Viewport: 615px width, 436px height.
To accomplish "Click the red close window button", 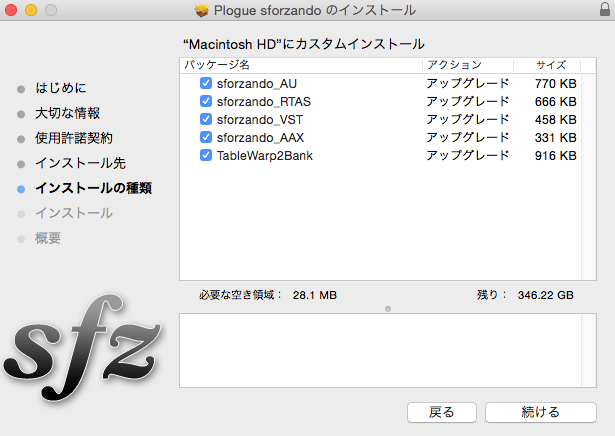I will click(11, 10).
